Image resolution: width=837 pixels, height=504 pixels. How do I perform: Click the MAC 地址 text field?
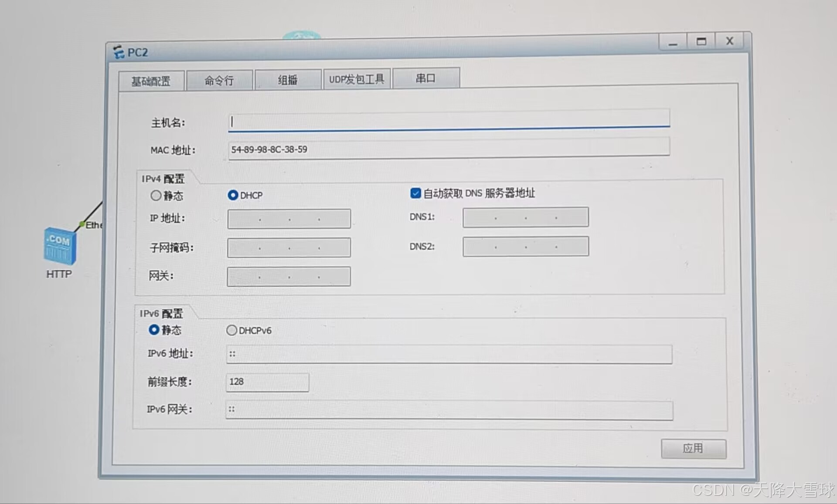tap(448, 149)
